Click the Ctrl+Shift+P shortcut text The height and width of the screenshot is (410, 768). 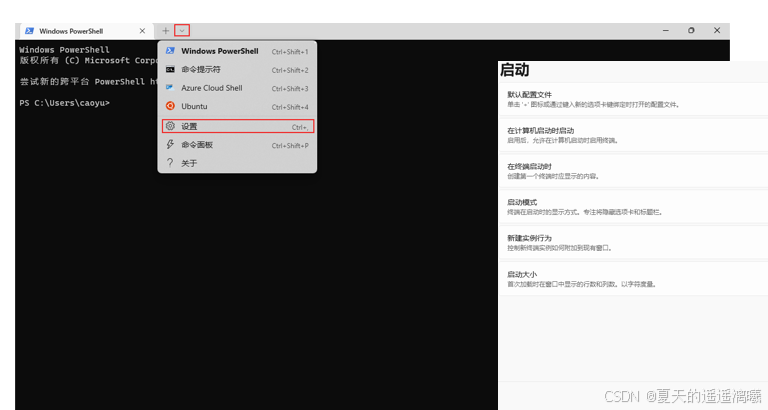[290, 145]
